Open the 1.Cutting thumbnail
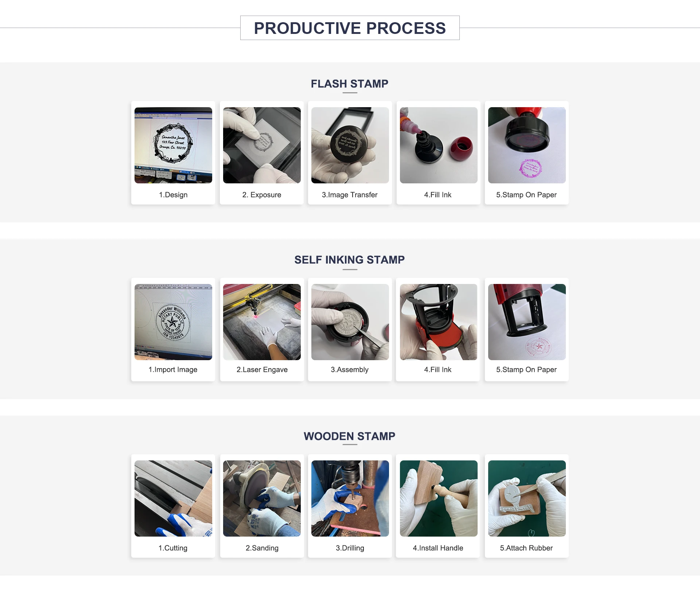 click(173, 498)
